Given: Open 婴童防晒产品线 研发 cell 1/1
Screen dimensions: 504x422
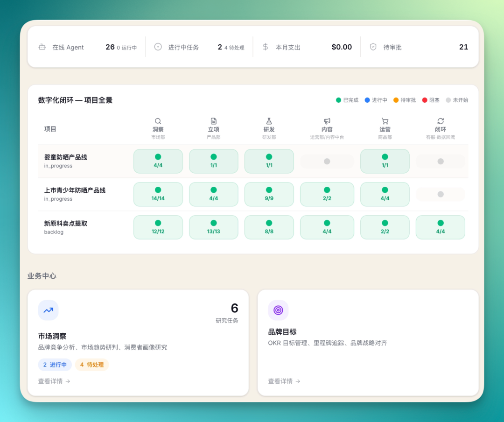Looking at the screenshot, I should click(269, 161).
